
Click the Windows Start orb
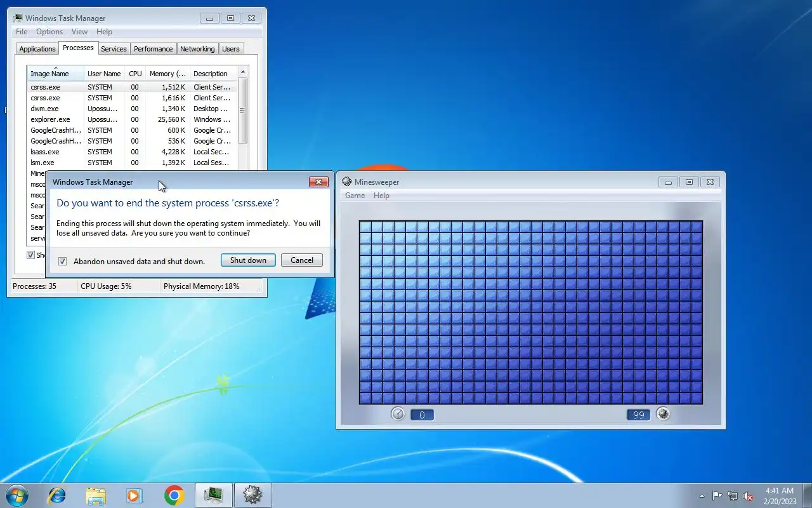16,495
